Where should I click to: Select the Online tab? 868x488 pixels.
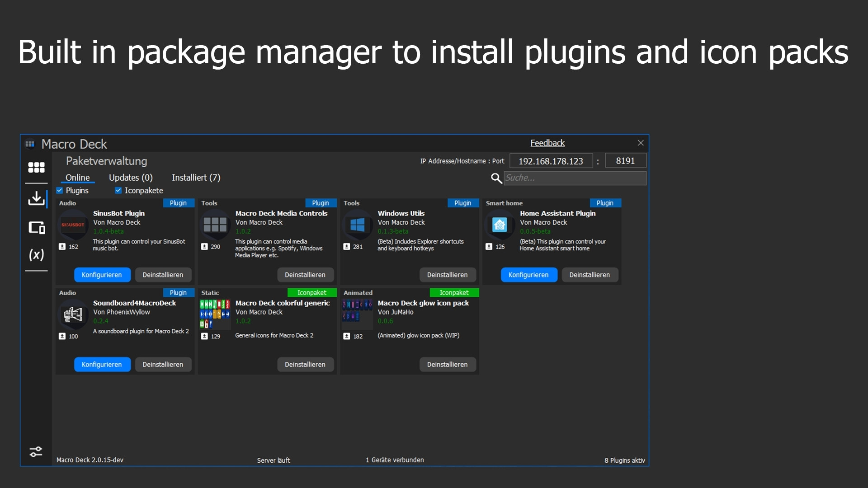[x=77, y=178]
